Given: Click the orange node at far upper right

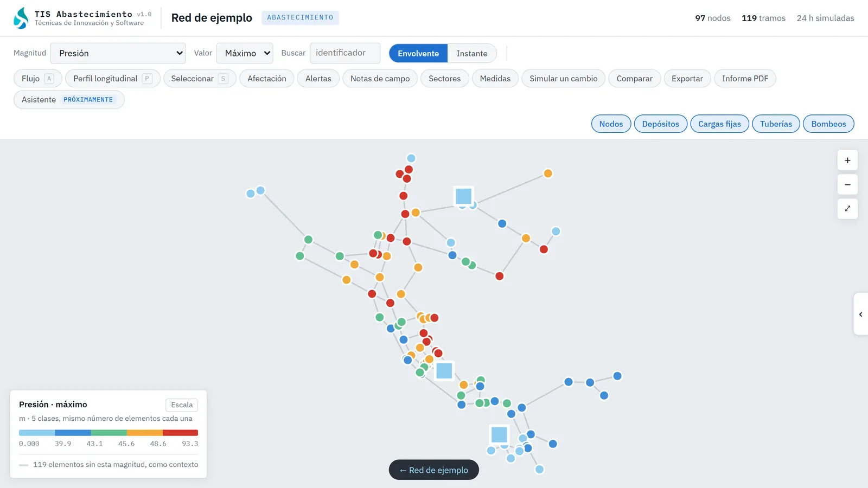Looking at the screenshot, I should coord(548,174).
